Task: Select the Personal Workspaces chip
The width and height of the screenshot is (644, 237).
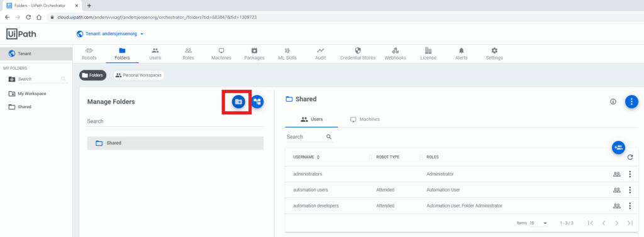Action: coord(139,75)
